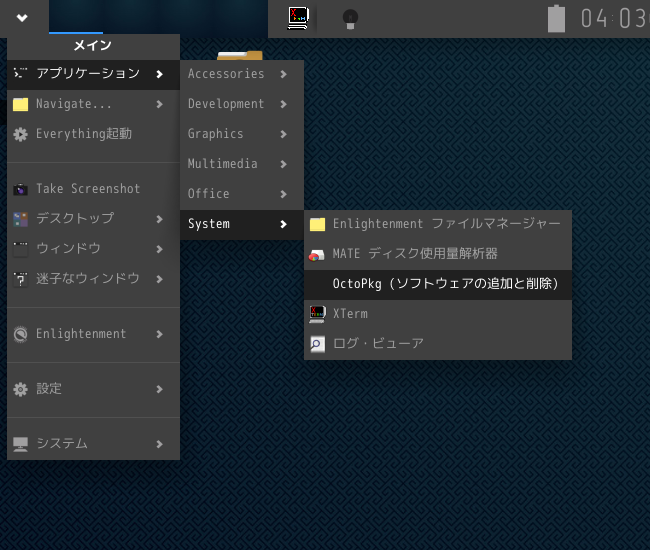Click the arrow at the right of デスクトップ

point(160,219)
